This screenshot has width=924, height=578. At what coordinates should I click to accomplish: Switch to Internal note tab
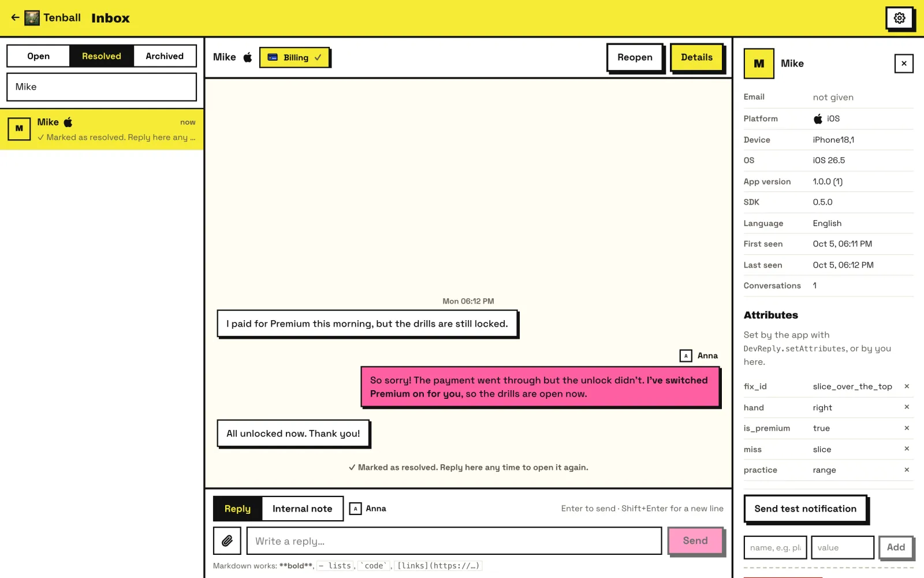pos(303,509)
